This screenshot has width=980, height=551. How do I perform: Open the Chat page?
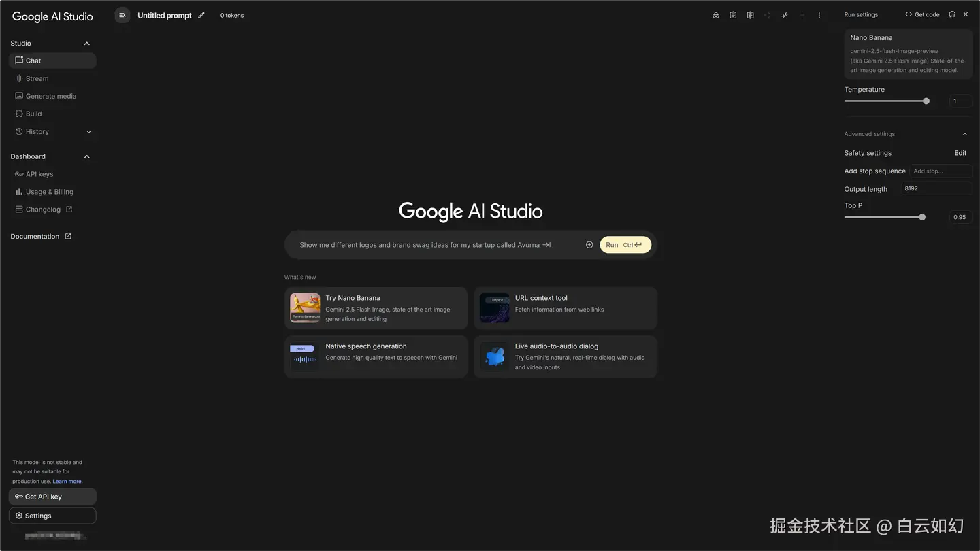click(x=52, y=61)
